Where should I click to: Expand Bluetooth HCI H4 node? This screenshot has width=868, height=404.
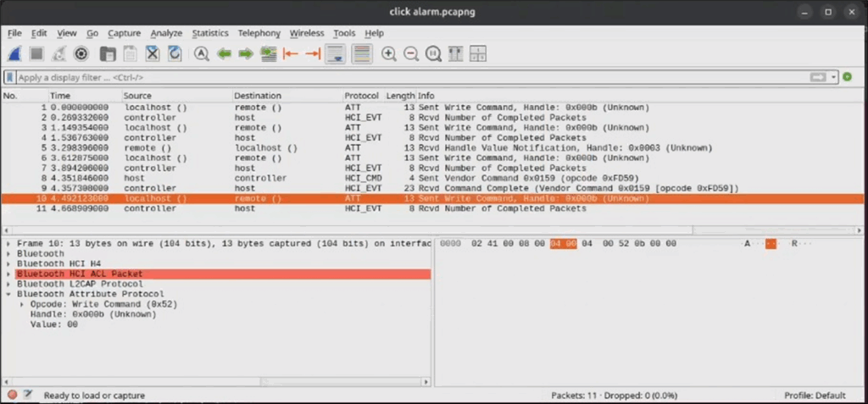point(8,263)
